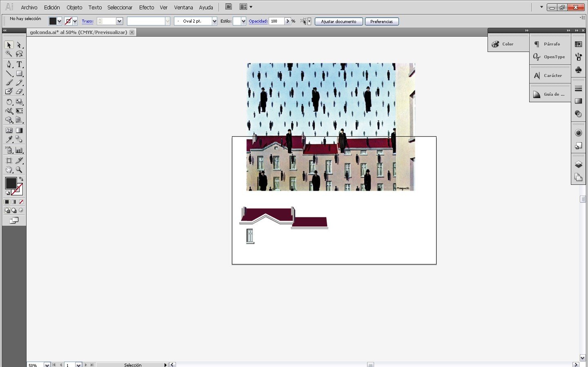Open stroke color dropdown in control bar
This screenshot has height=367, width=588.
[75, 21]
